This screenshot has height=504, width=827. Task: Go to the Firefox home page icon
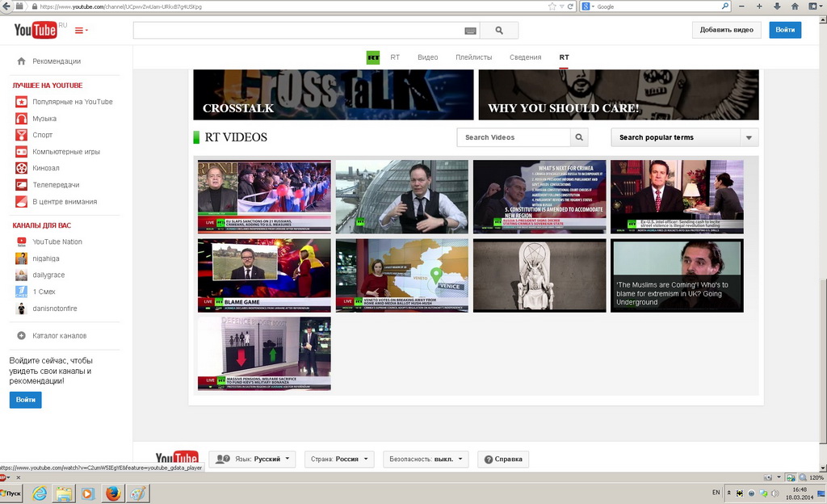(x=795, y=6)
